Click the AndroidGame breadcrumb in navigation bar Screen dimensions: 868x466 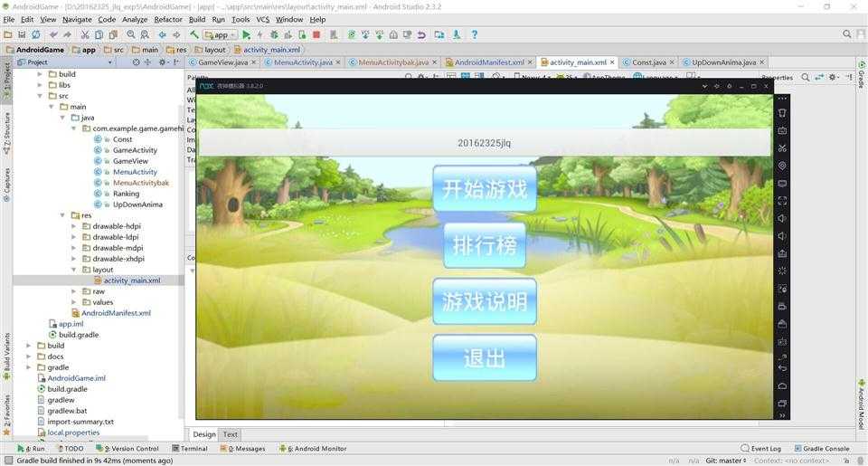tap(40, 50)
